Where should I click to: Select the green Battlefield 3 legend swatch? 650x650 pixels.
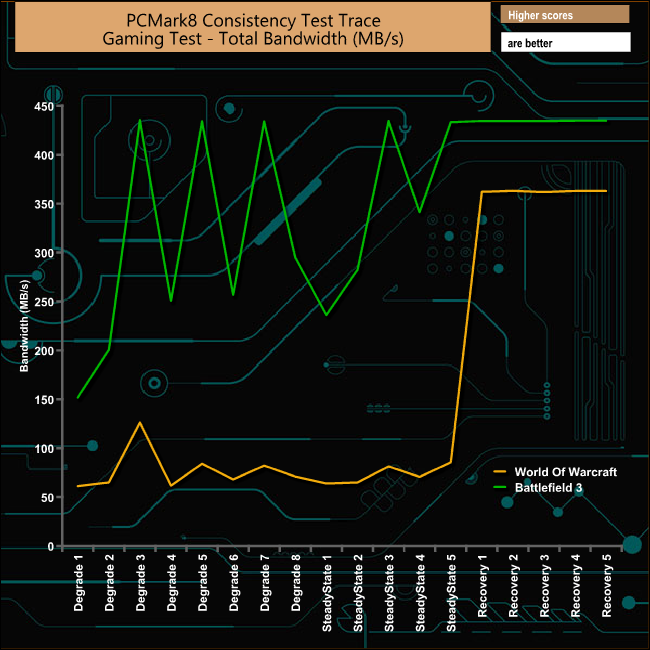500,487
